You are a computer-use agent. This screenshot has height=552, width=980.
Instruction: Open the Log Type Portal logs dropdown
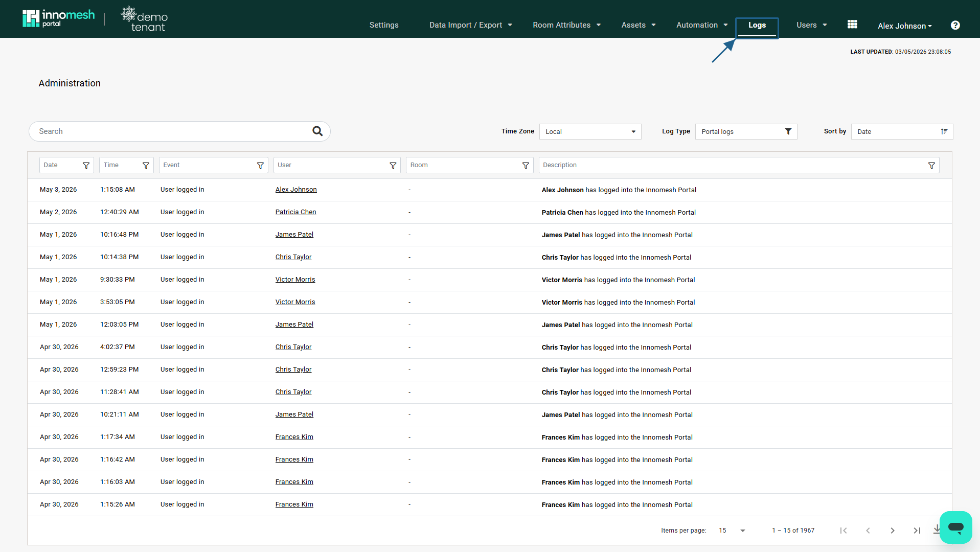click(x=746, y=132)
